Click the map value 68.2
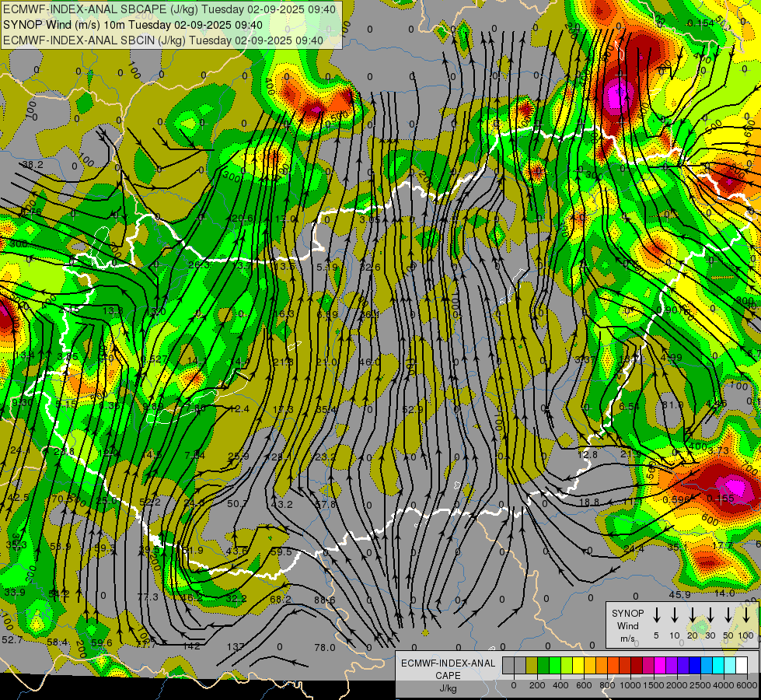The width and height of the screenshot is (761, 700). coord(281,600)
